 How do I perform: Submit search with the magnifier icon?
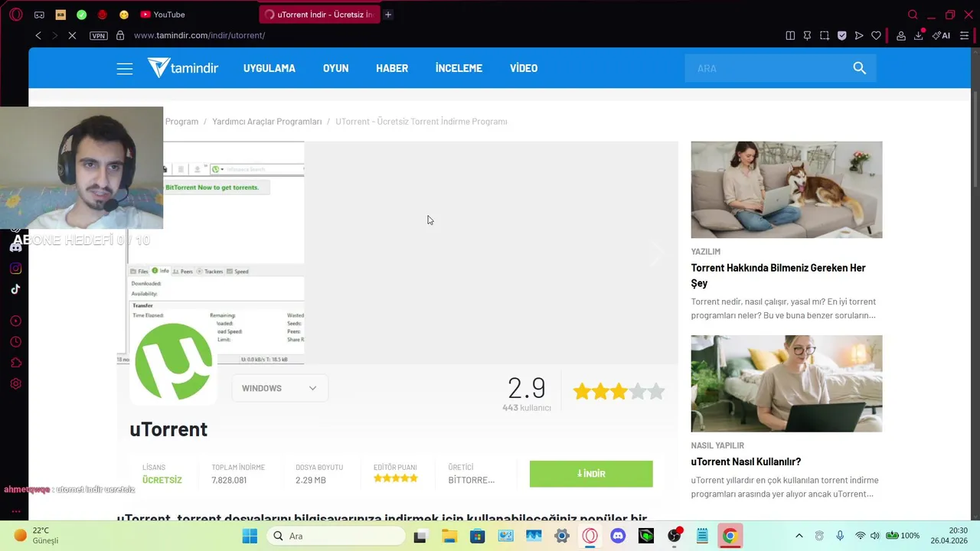(860, 68)
